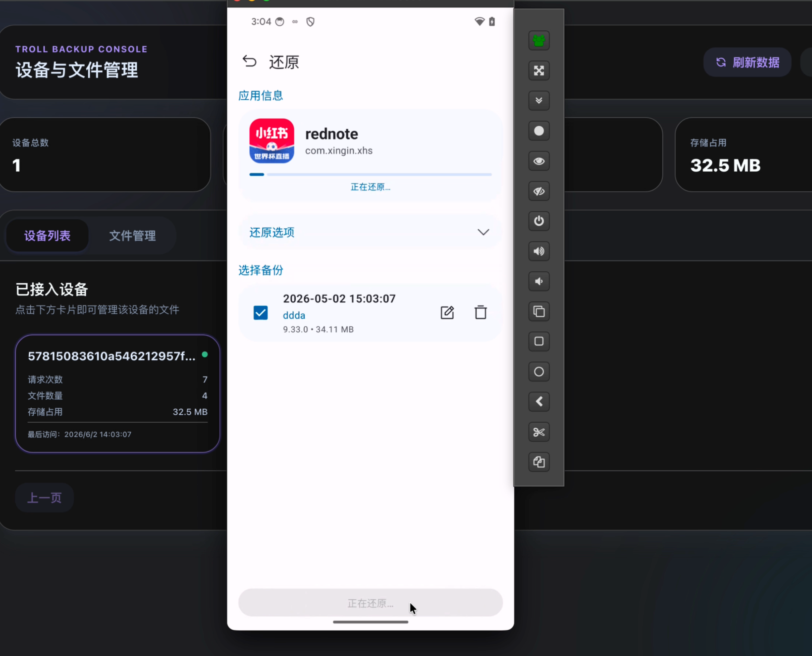
Task: Click the package name com.xingin.xhs
Action: [339, 151]
